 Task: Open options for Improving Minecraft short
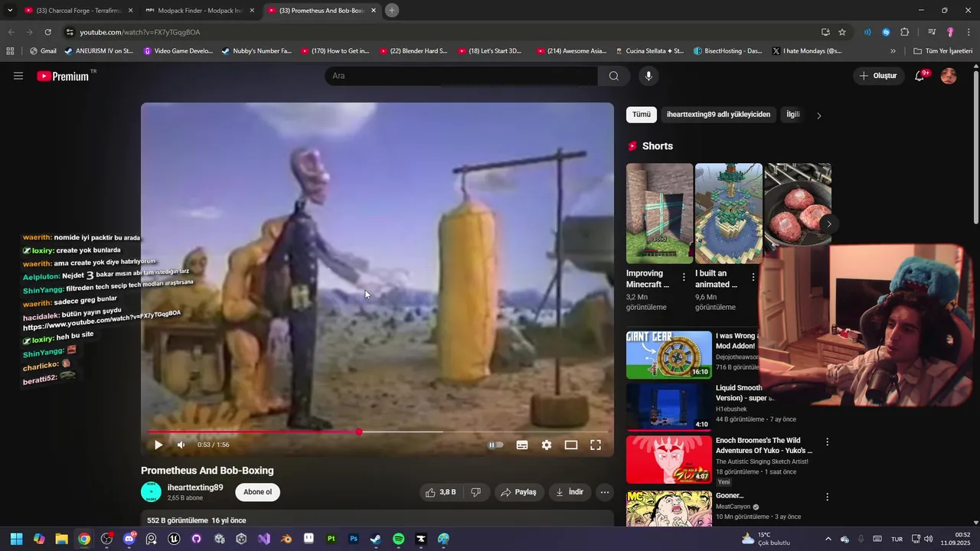pyautogui.click(x=684, y=277)
